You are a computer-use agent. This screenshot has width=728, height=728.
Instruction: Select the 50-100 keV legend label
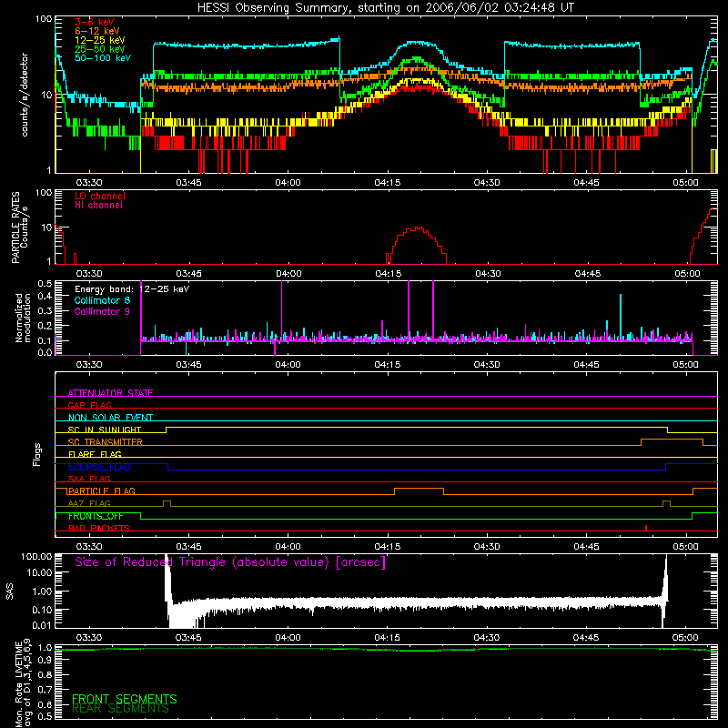pyautogui.click(x=103, y=58)
